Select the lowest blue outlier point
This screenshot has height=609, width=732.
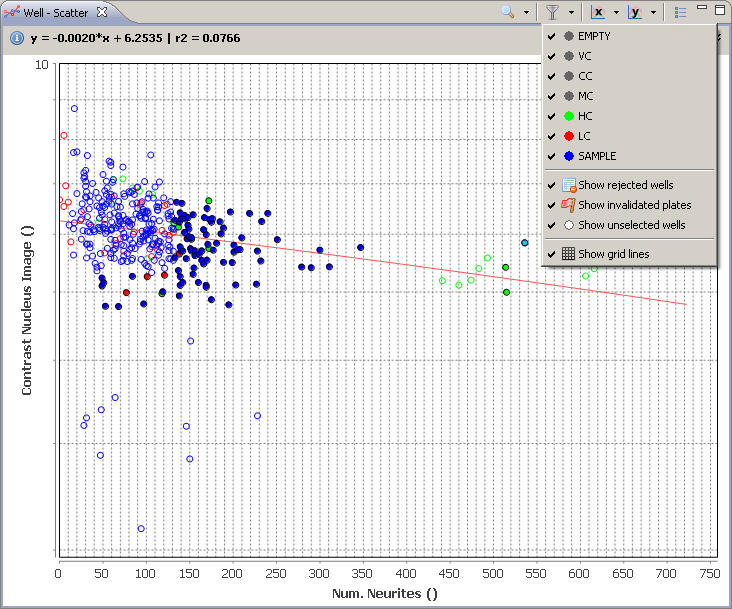coord(141,529)
